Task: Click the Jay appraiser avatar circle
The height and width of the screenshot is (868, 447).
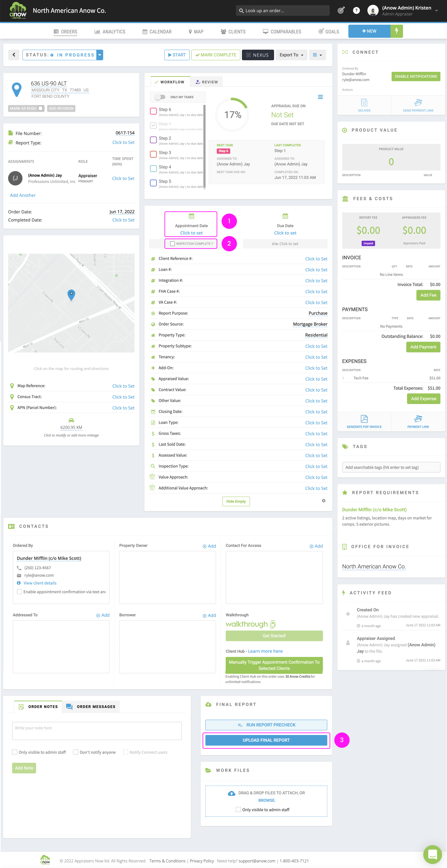Action: [15, 178]
